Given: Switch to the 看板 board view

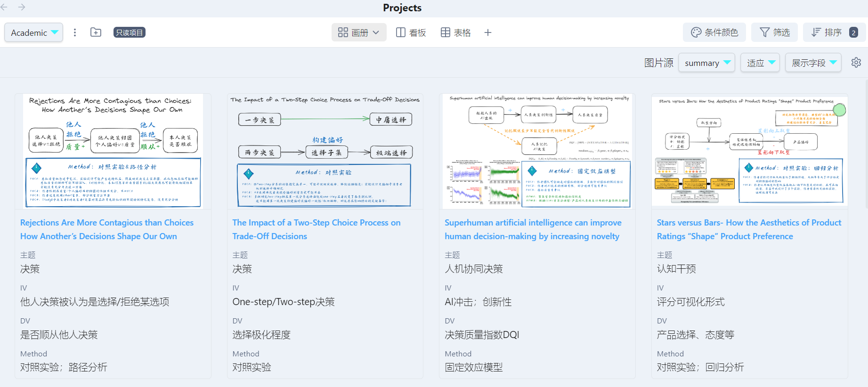Looking at the screenshot, I should (x=411, y=32).
